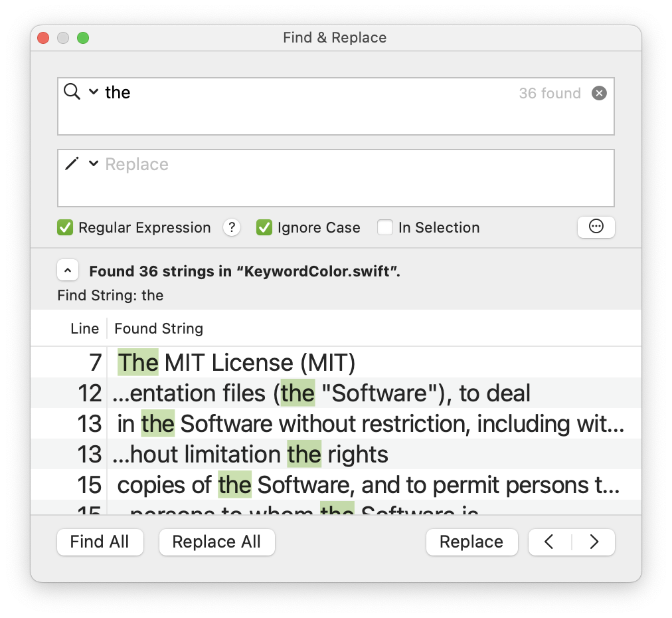Jump to the next match with the right arrow
This screenshot has height=618, width=672.
click(594, 542)
